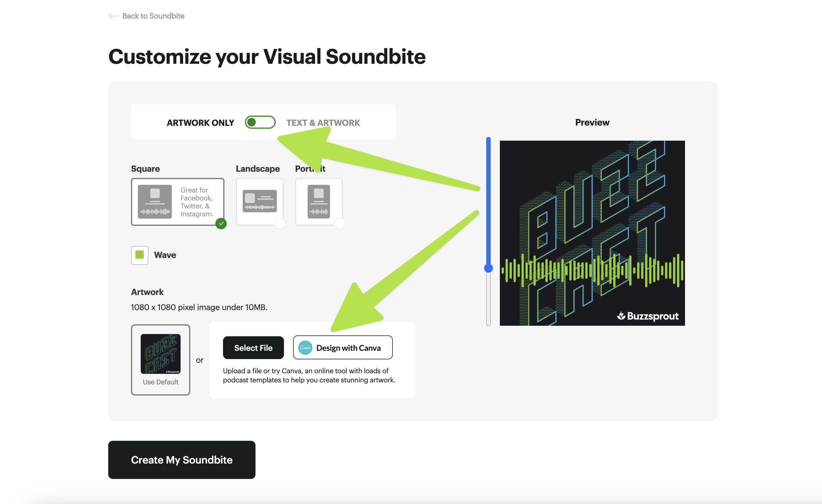Go Back to Soundbite link
This screenshot has height=504, width=822.
[x=153, y=16]
